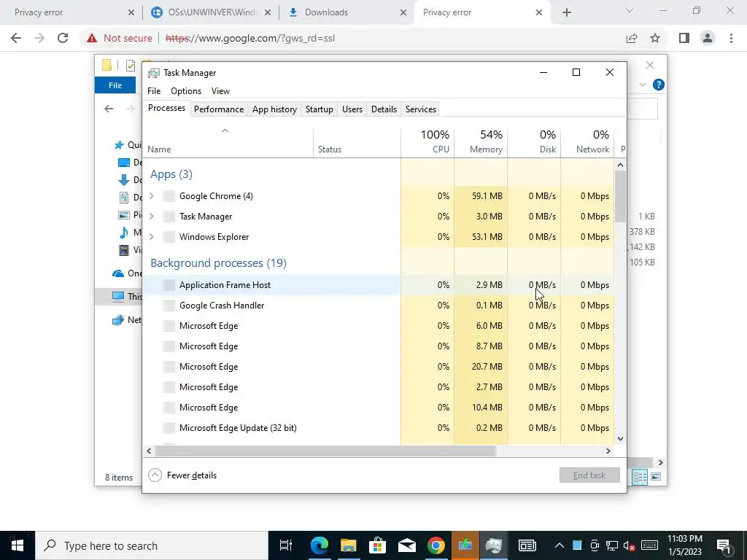
Task: Open the notification center icon
Action: (724, 545)
